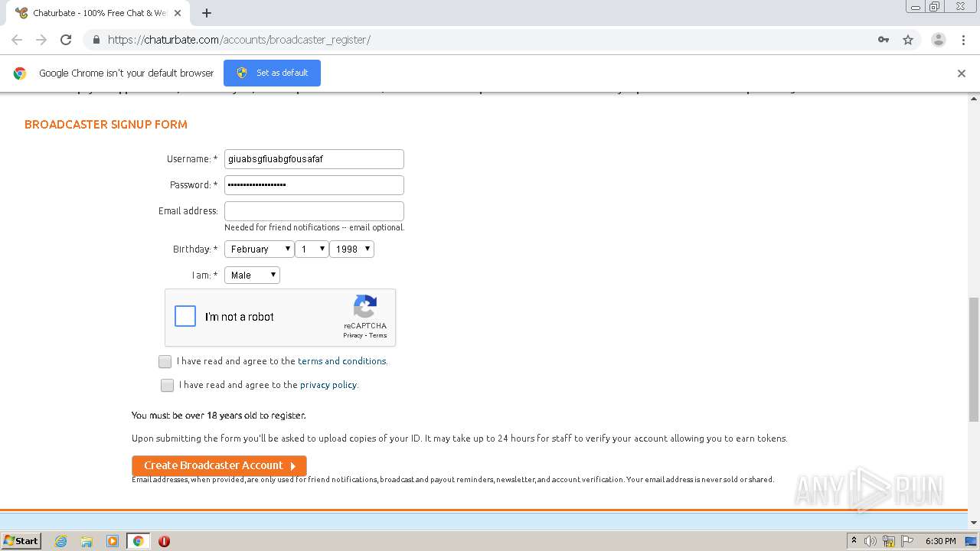Launch Internet Explorer from the taskbar
Screen dimensions: 980x551
[x=60, y=541]
